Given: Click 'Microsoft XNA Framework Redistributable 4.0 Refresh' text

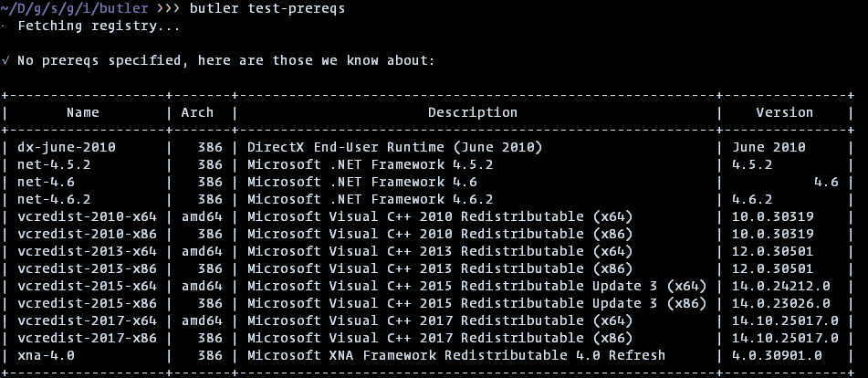Looking at the screenshot, I should pyautogui.click(x=456, y=354).
